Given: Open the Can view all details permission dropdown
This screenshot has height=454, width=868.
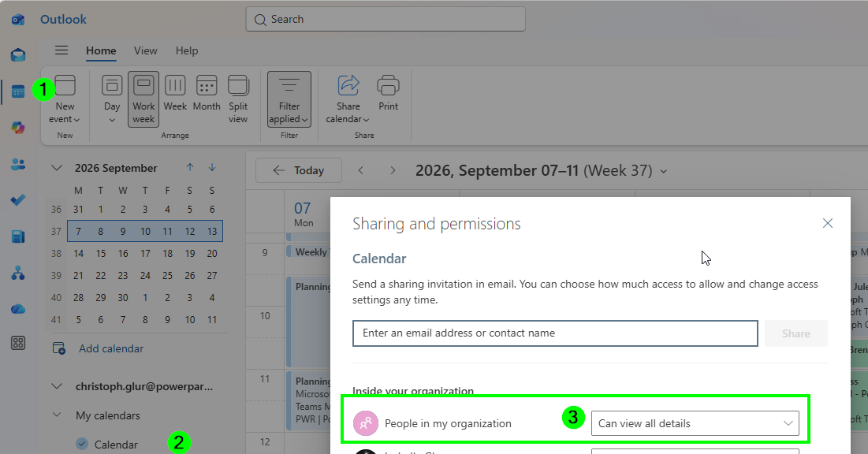Looking at the screenshot, I should [695, 423].
